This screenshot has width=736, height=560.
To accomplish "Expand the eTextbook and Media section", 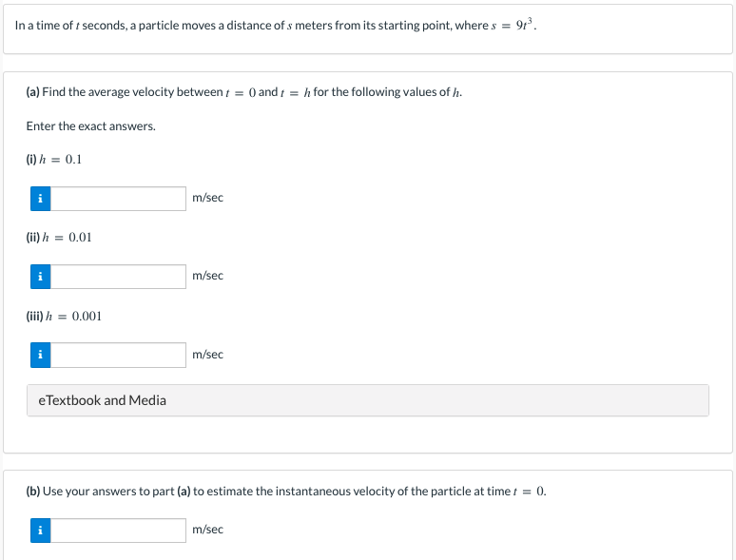I will [368, 400].
